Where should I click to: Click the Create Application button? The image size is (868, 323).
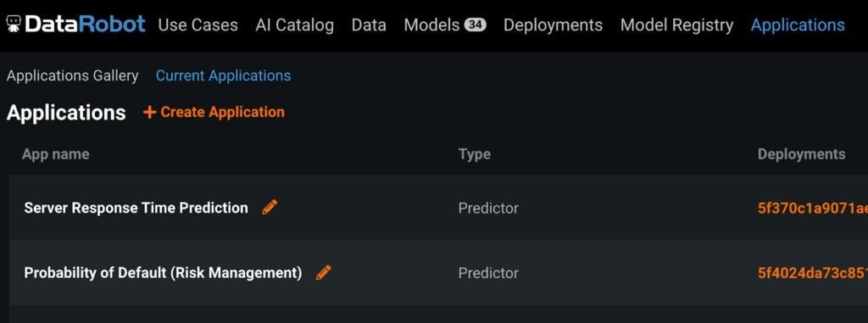coord(214,112)
